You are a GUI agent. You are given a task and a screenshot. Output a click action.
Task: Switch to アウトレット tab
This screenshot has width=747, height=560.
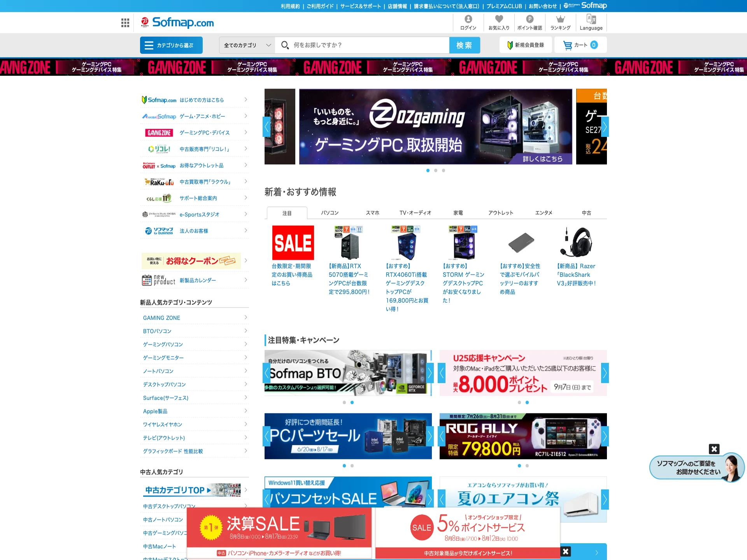pyautogui.click(x=501, y=213)
